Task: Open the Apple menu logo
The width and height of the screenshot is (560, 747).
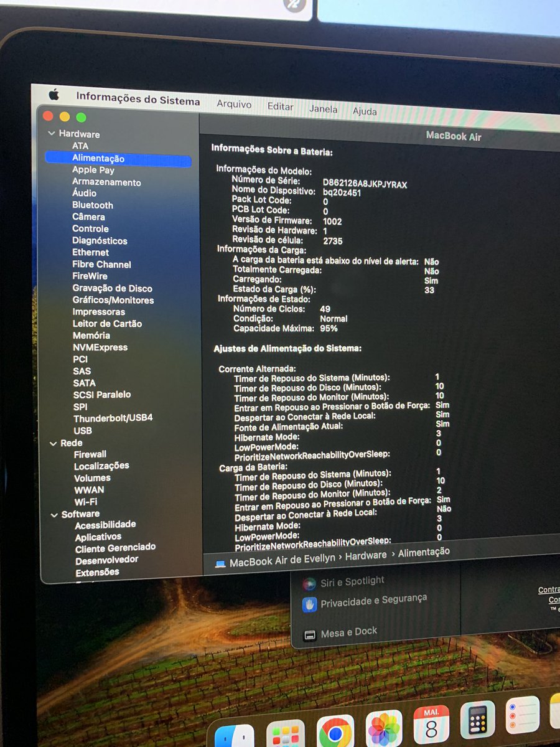Action: point(54,95)
